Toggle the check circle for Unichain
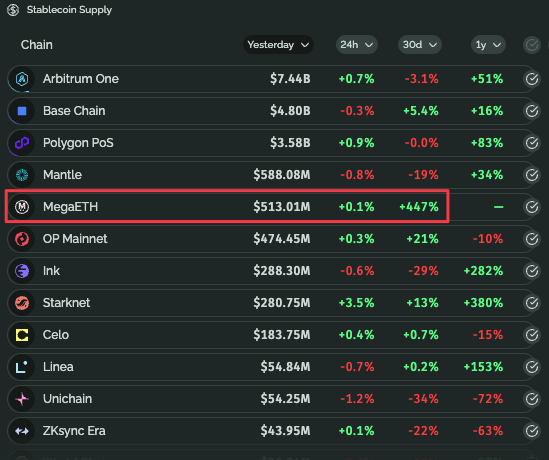The height and width of the screenshot is (460, 549). [532, 399]
